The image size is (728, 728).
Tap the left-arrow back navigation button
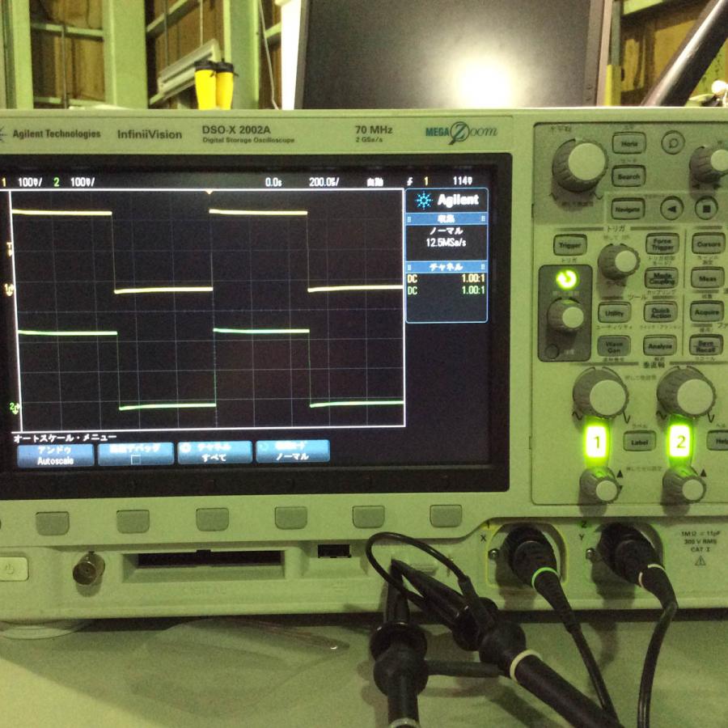(672, 208)
